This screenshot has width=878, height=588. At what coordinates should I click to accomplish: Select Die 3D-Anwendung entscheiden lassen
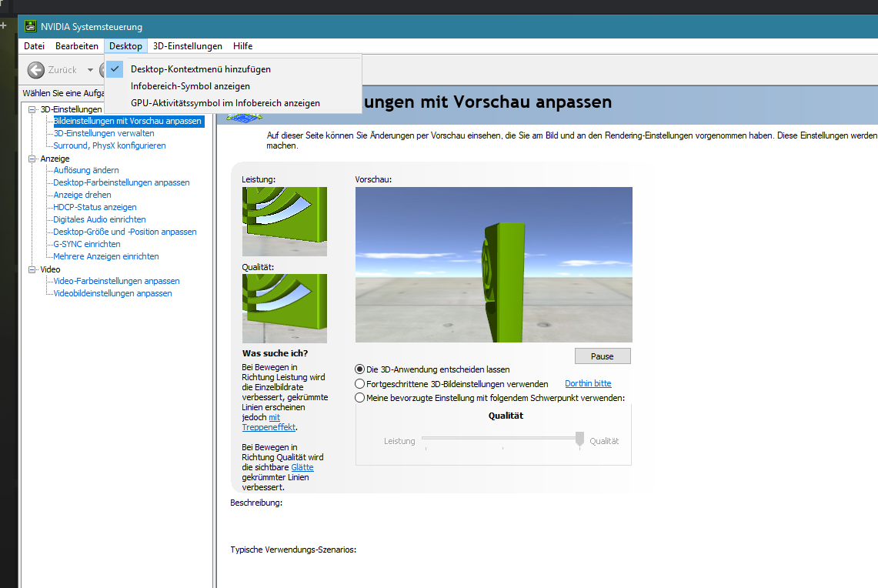(360, 369)
